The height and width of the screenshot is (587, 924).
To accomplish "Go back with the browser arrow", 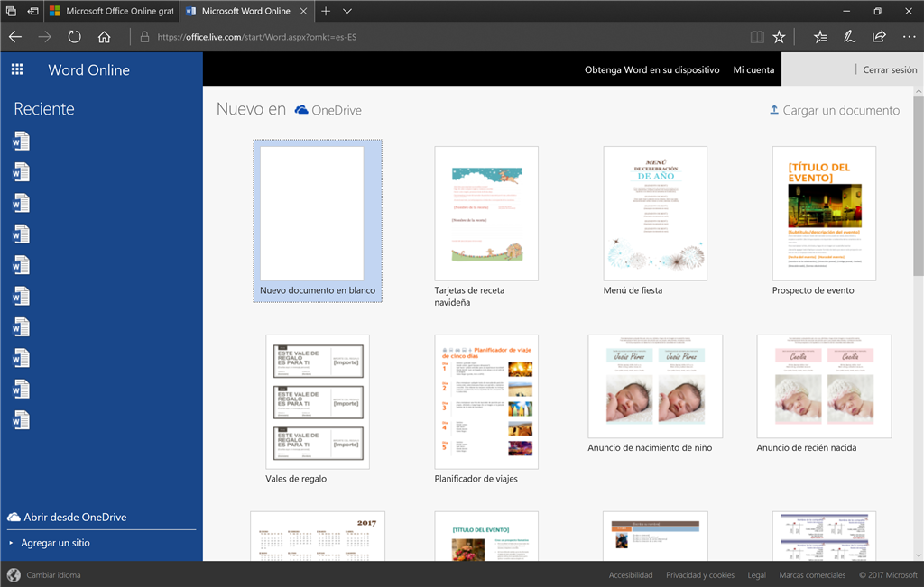I will tap(15, 37).
